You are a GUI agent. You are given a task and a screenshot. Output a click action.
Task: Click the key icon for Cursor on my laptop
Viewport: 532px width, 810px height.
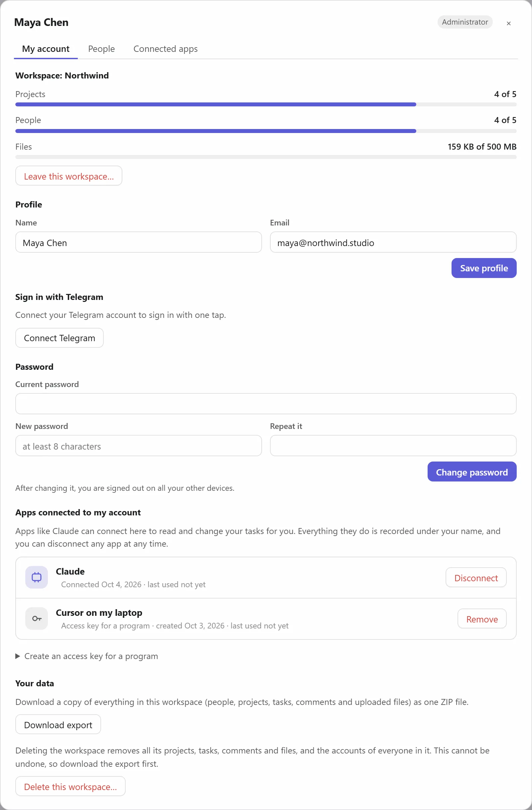point(37,618)
